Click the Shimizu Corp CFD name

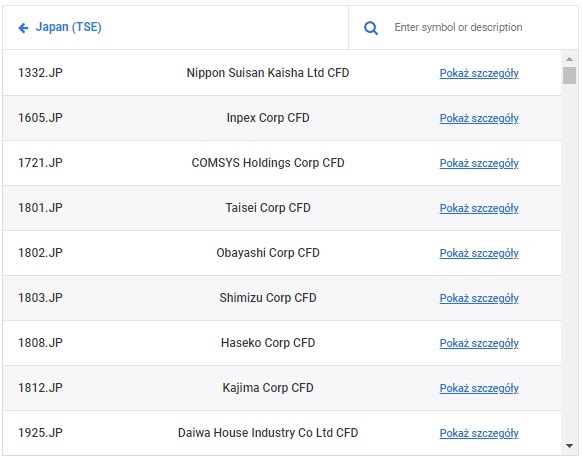pos(268,298)
